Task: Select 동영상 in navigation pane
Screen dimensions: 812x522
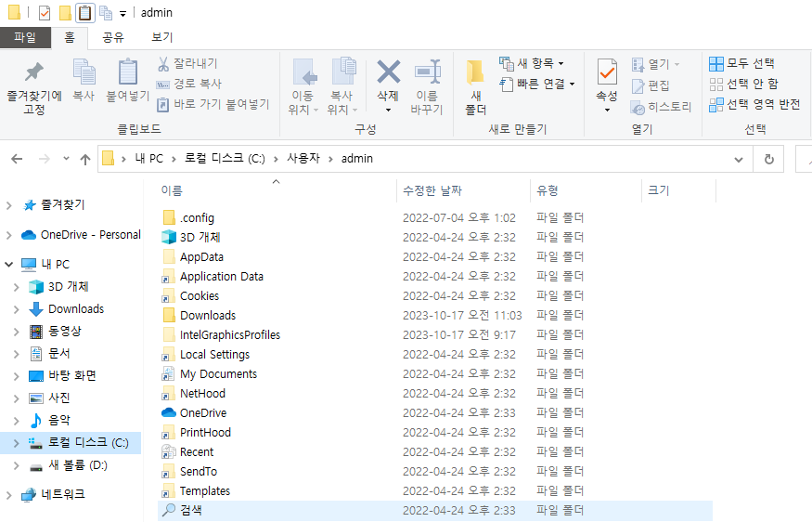Action: [65, 332]
